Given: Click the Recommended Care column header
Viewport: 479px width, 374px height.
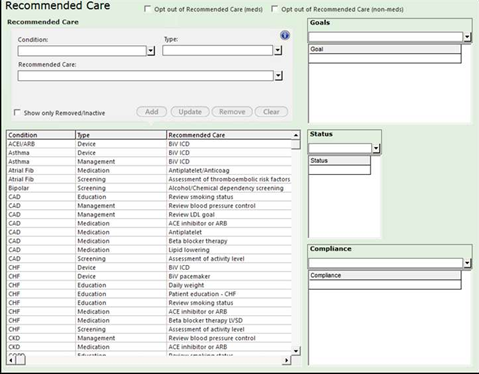Looking at the screenshot, I should point(229,135).
